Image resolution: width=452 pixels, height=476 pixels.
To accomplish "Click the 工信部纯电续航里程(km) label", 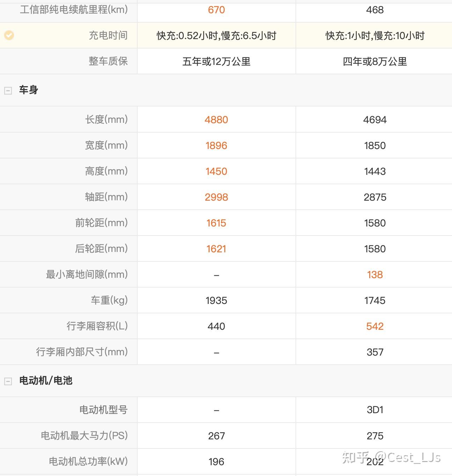I will (x=74, y=9).
